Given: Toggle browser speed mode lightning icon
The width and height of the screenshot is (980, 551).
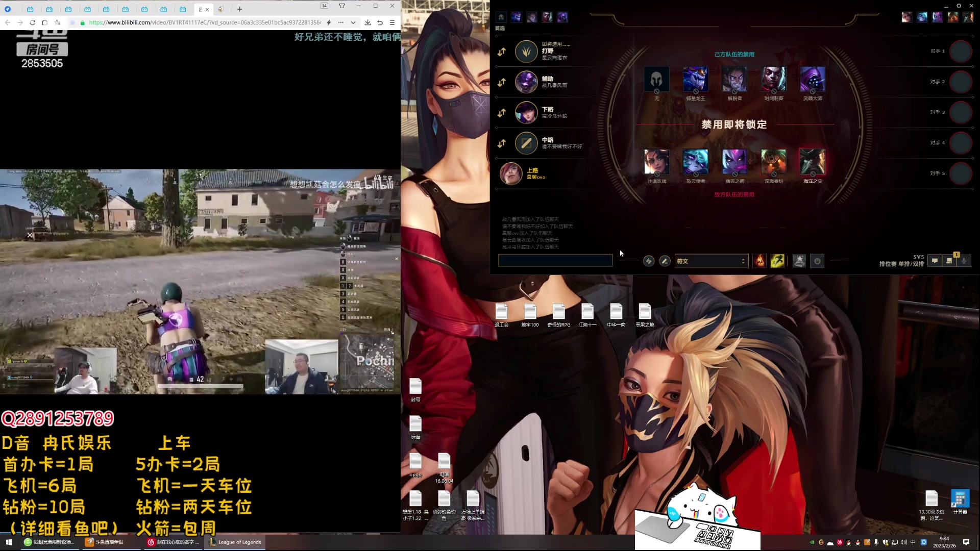Looking at the screenshot, I should [329, 22].
